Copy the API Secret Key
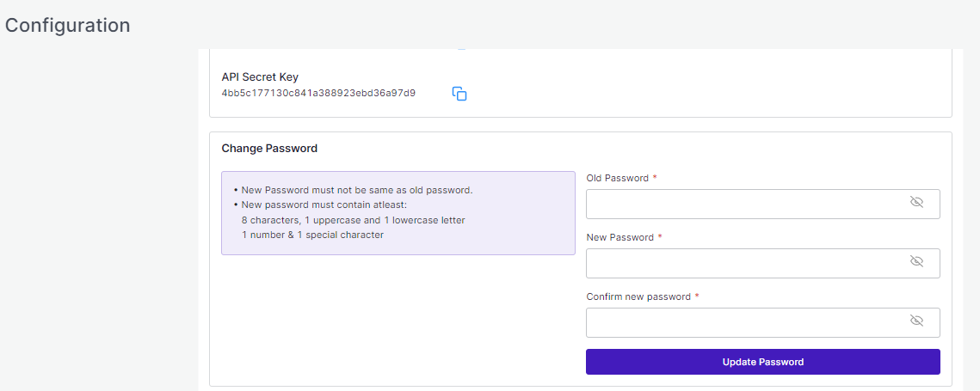Screen dimensions: 980x391 [x=459, y=94]
